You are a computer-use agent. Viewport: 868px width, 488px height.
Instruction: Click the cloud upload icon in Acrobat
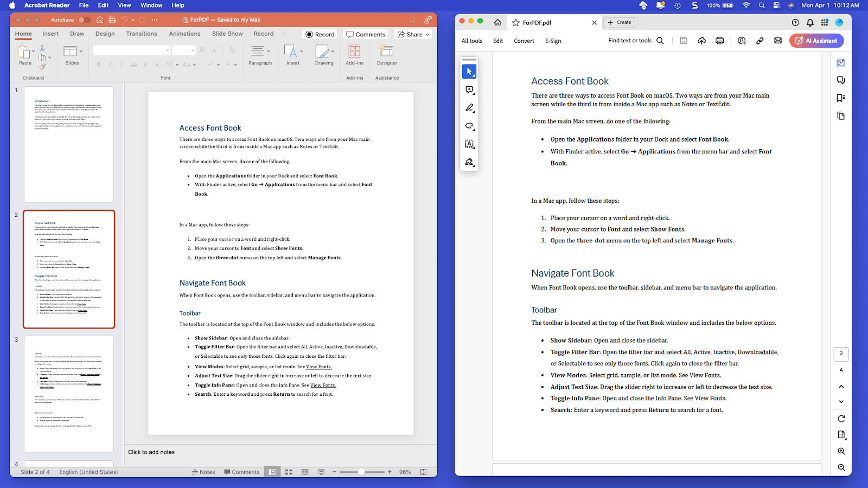701,41
